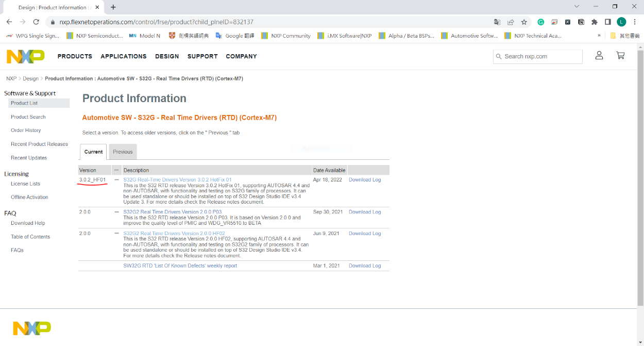This screenshot has width=644, height=346.
Task: Open S32G2 Real Time Drivers Version 2.0.0 P03
Action: coord(173,212)
